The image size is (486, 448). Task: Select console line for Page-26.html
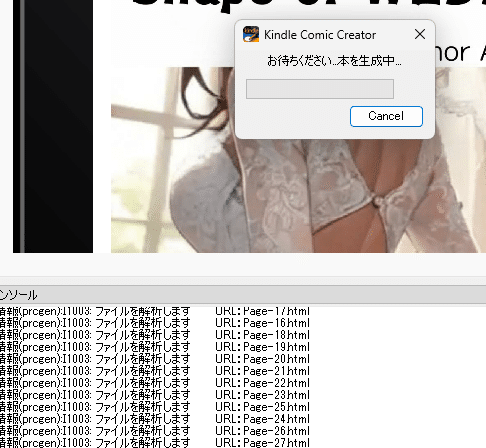pyautogui.click(x=155, y=431)
